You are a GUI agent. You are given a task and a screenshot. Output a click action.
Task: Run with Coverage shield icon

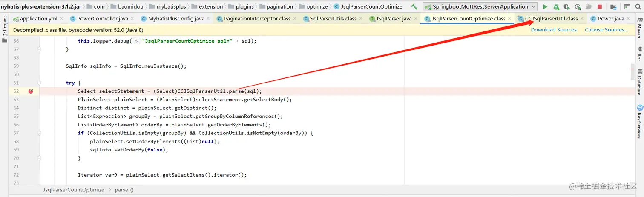(x=567, y=7)
